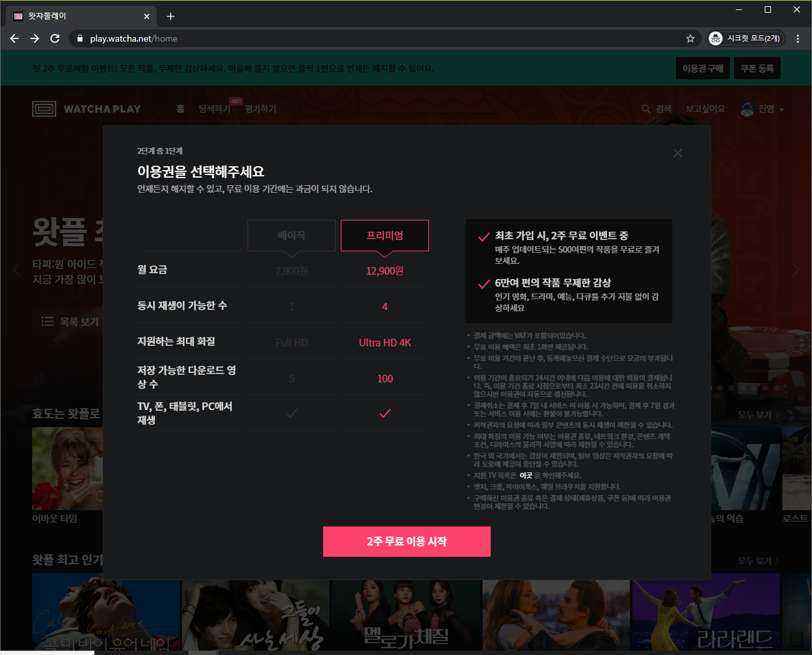Viewport: 812px width, 655px height.
Task: Click the Ultra HD 4K quality value
Action: click(x=385, y=343)
